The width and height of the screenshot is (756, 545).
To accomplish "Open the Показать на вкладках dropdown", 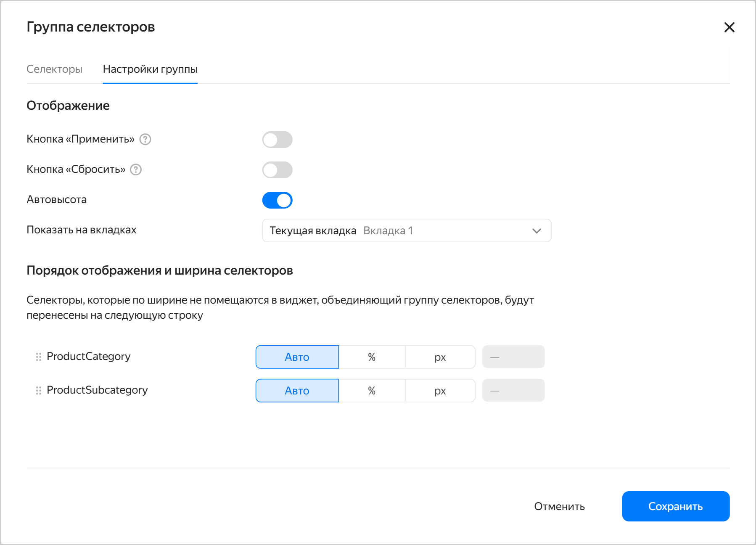I will (406, 230).
